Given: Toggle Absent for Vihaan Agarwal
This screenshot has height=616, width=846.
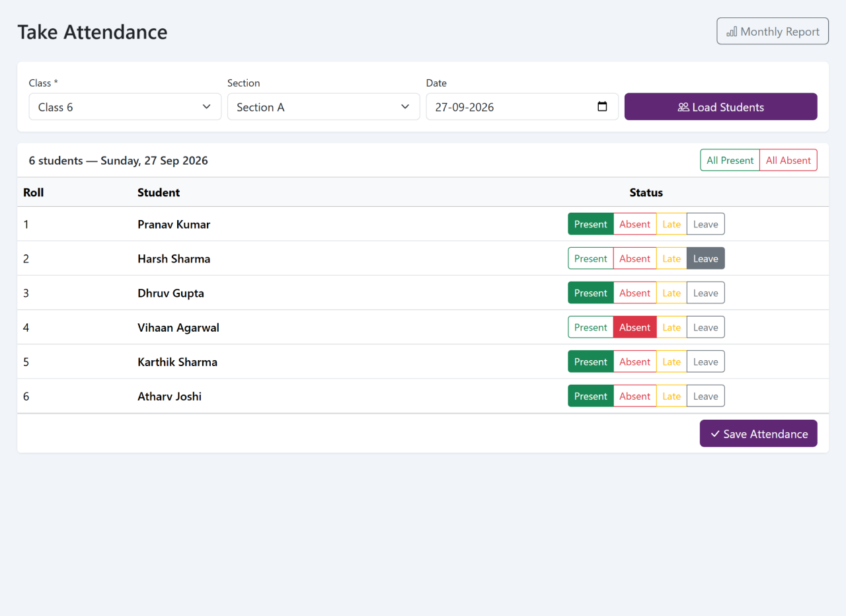Looking at the screenshot, I should point(635,327).
